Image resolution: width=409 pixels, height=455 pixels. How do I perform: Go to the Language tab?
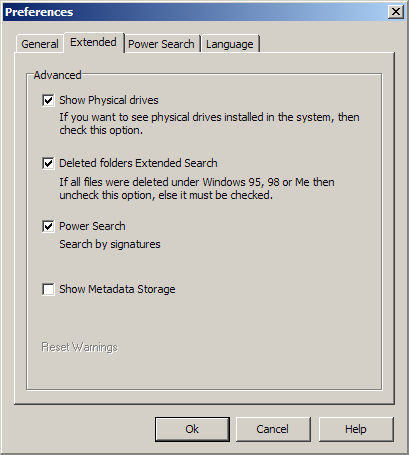230,44
